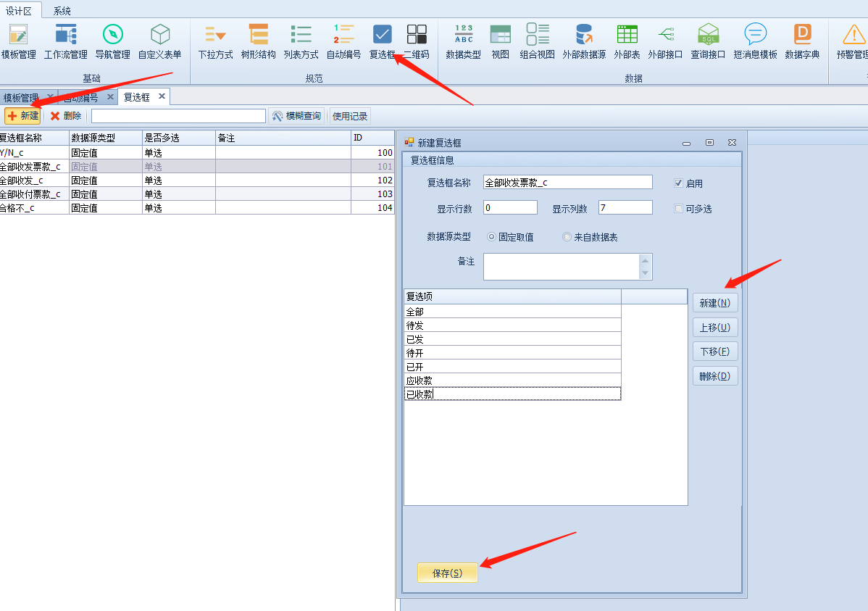Enable the 可多选 checkbox
868x611 pixels.
pyautogui.click(x=679, y=209)
